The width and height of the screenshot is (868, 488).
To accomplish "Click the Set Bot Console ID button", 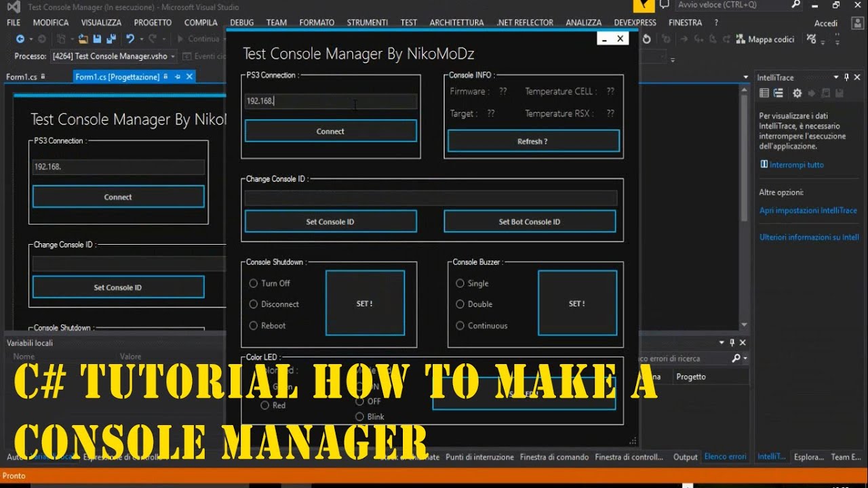I will 530,222.
